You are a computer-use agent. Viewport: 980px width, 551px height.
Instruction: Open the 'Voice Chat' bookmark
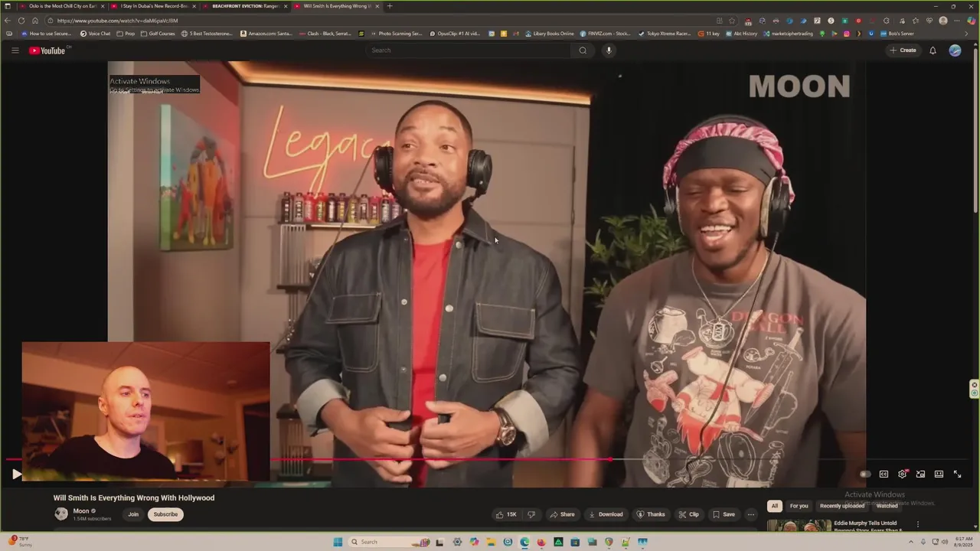tap(95, 34)
